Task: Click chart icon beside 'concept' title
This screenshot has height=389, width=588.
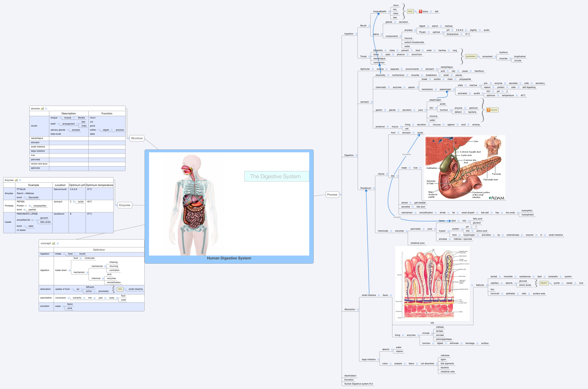Action: click(x=53, y=244)
